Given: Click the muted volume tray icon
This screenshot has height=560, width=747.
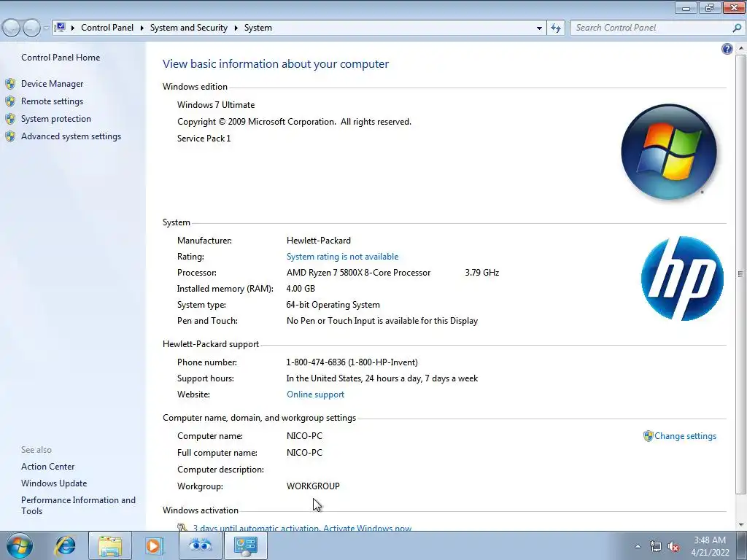Looking at the screenshot, I should (x=673, y=546).
